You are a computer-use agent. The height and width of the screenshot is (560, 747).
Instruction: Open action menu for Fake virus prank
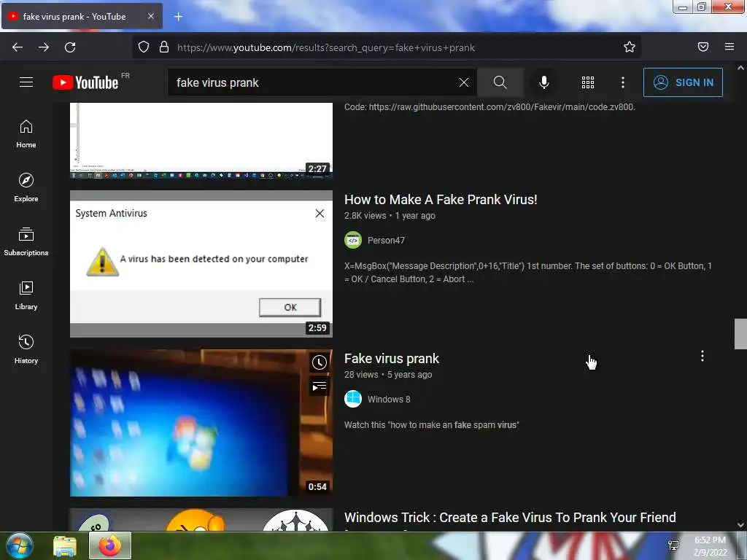pyautogui.click(x=703, y=356)
